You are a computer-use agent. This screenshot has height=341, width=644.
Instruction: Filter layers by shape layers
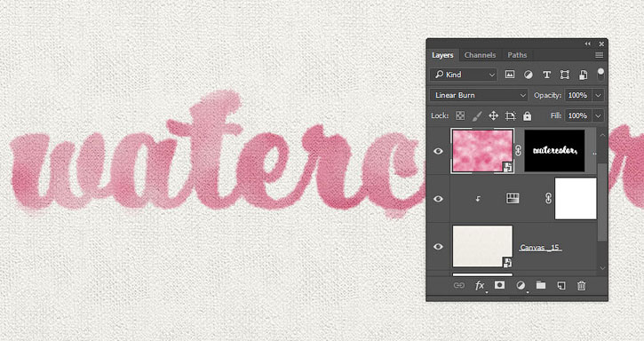[x=565, y=75]
